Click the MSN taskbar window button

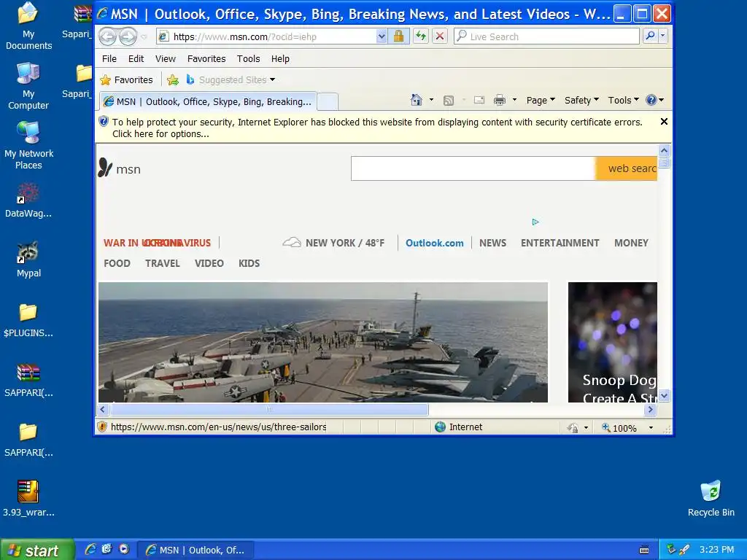point(196,550)
